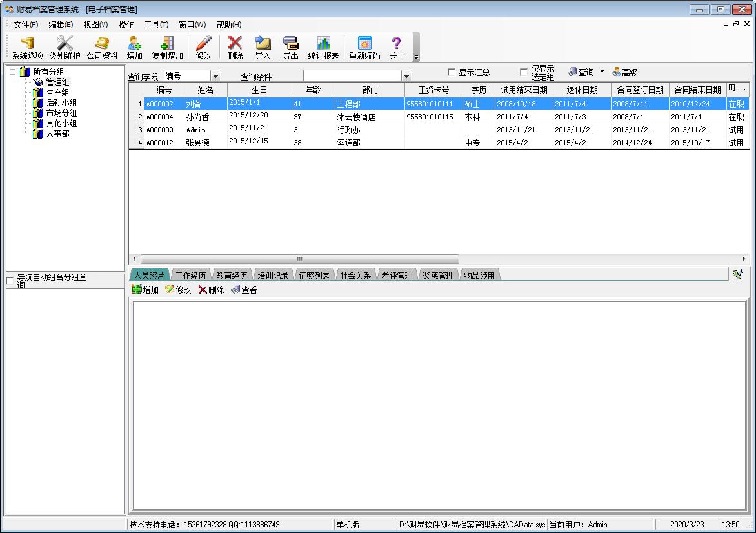Click the 导入 import icon
The width and height of the screenshot is (756, 533).
coord(263,48)
